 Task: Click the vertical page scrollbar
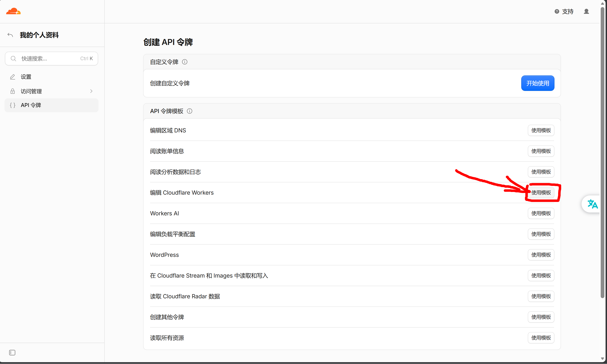(x=602, y=152)
